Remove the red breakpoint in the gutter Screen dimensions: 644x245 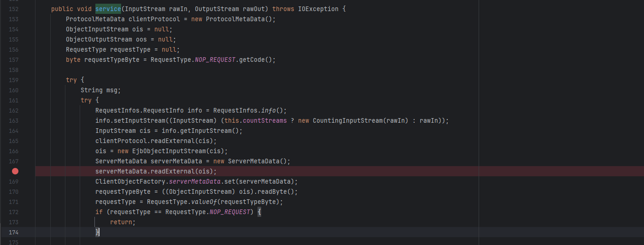pyautogui.click(x=15, y=171)
